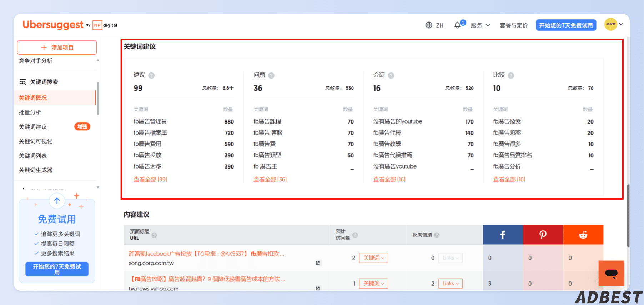The height and width of the screenshot is (305, 644).
Task: Click keyword fb廣告像素
Action: tap(507, 121)
